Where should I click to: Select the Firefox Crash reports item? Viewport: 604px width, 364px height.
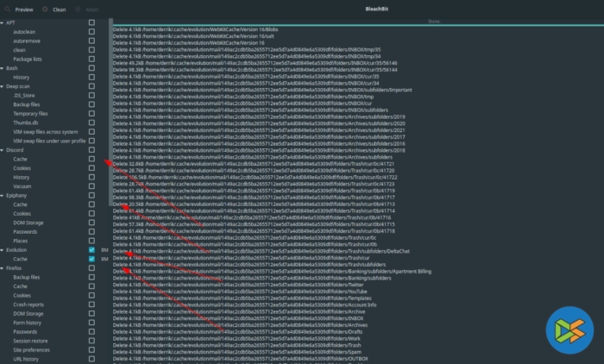(x=28, y=304)
